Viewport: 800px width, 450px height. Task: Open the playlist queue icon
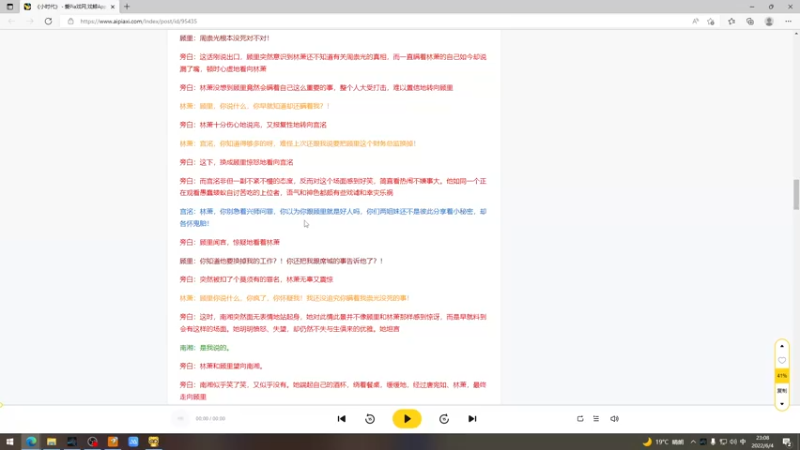[x=596, y=419]
